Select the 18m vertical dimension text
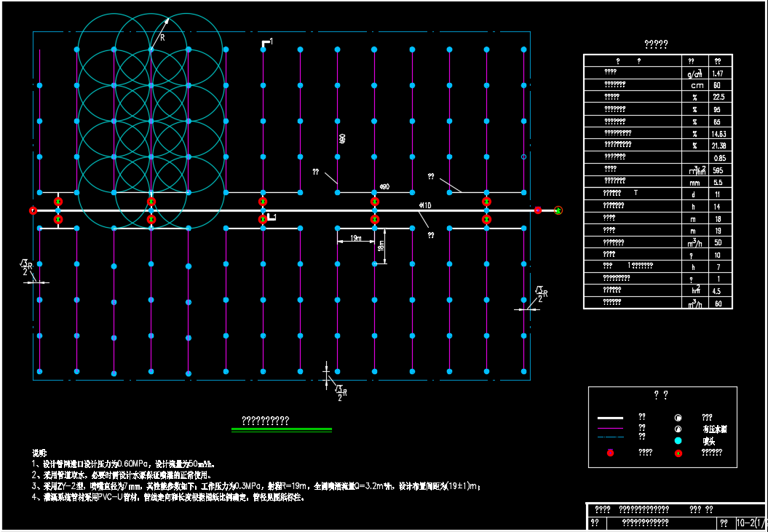Screen dimensions: 768x532 pyautogui.click(x=380, y=247)
